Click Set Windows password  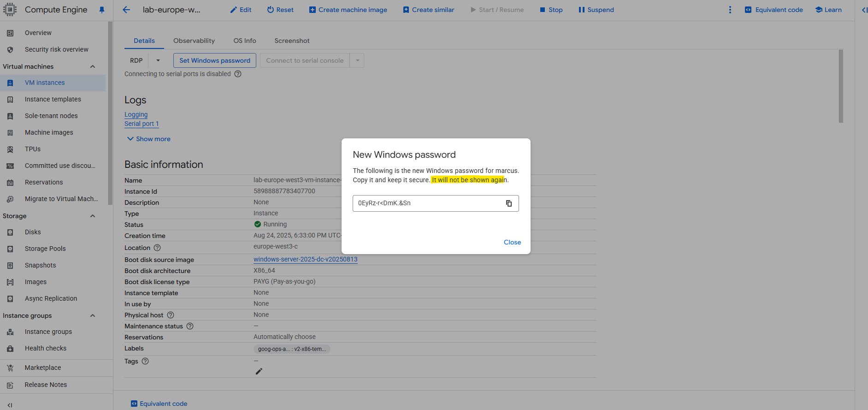tap(215, 60)
